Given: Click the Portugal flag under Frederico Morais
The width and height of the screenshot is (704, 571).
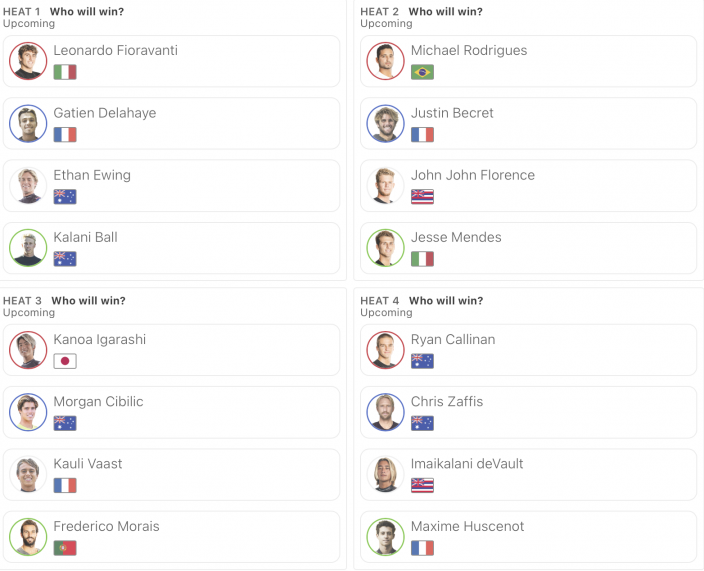Looking at the screenshot, I should (x=65, y=548).
